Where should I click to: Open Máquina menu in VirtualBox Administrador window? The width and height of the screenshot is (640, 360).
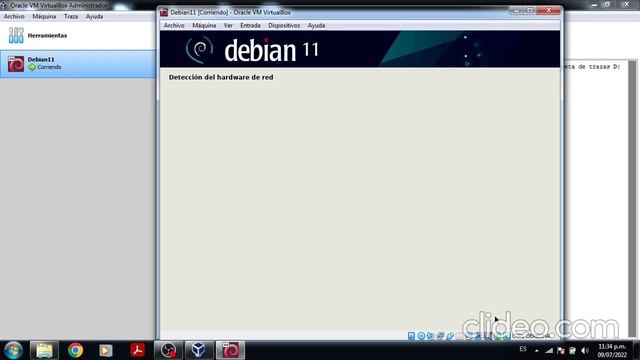(44, 16)
